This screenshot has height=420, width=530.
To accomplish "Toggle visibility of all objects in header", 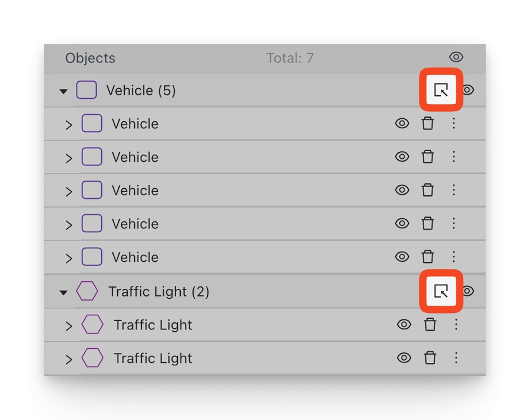I will pos(456,57).
